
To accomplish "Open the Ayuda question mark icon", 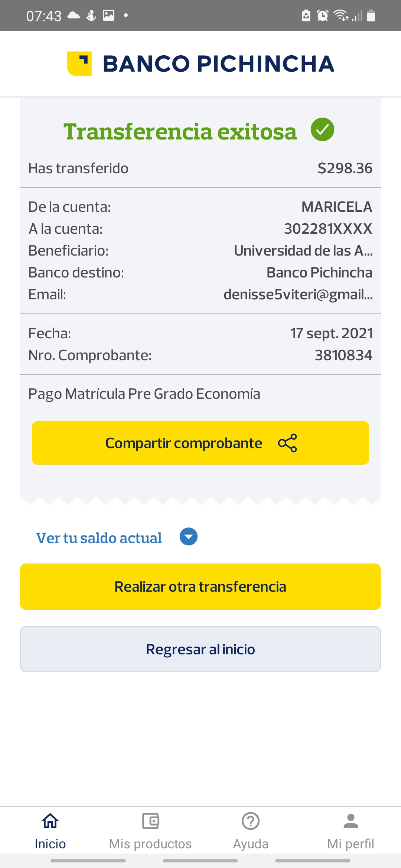I will click(x=251, y=821).
